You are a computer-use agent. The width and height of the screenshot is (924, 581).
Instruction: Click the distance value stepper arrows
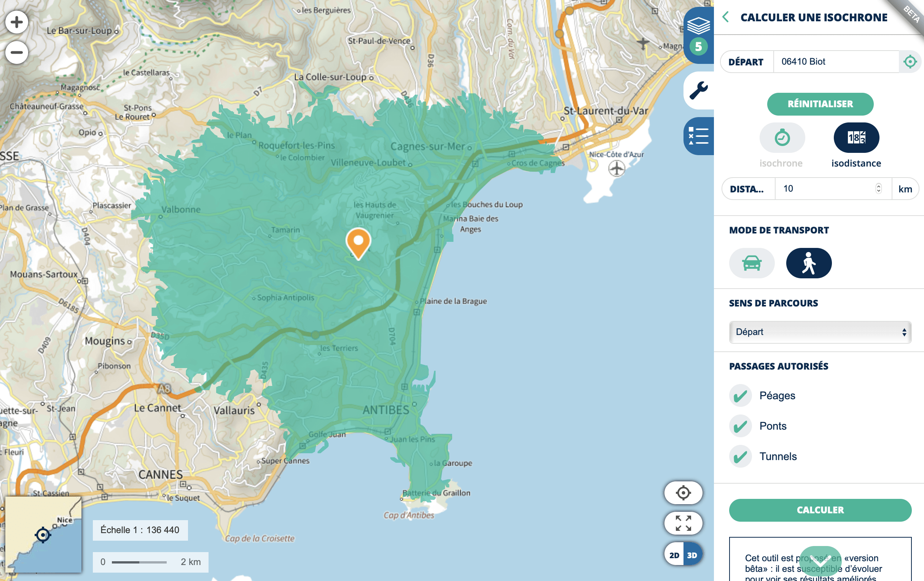coord(878,189)
